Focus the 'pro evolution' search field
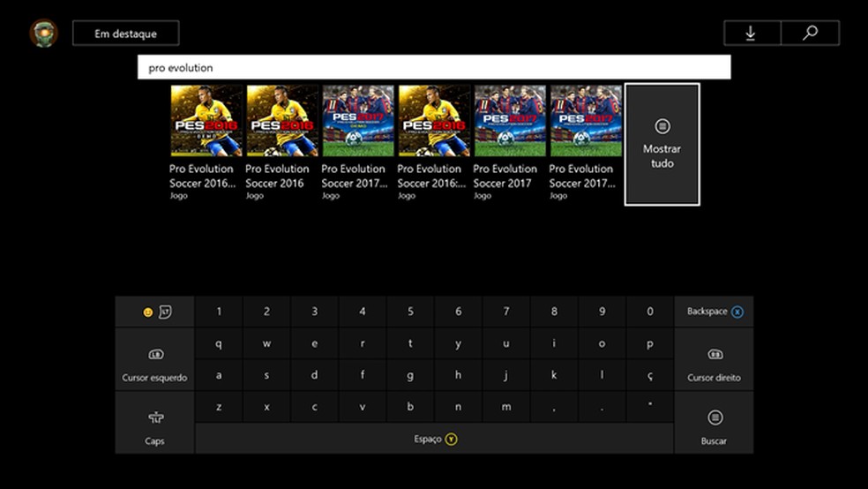 point(434,67)
